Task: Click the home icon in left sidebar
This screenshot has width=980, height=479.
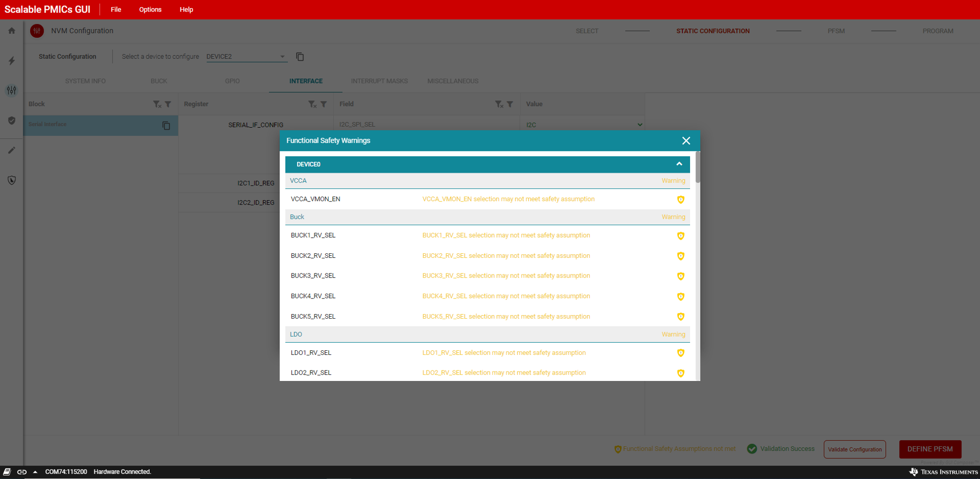Action: pyautogui.click(x=12, y=31)
